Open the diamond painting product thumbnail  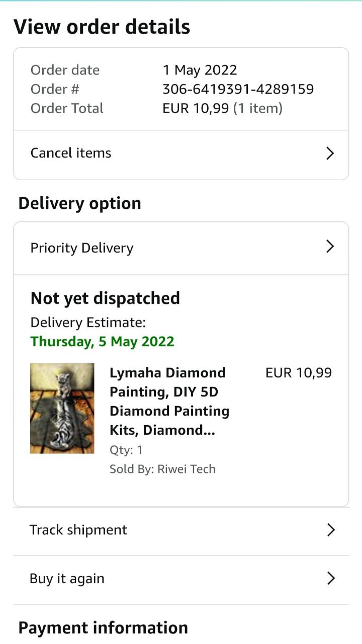[62, 408]
